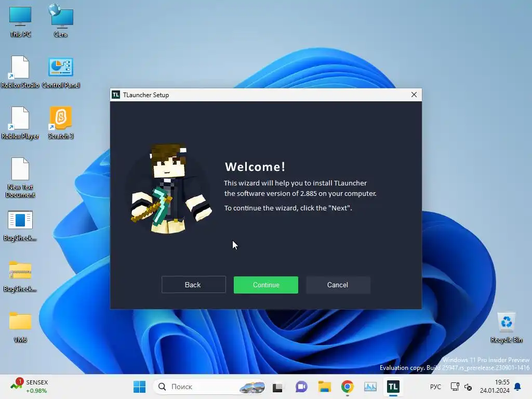Viewport: 532px width, 399px height.
Task: Open Google Chrome from the taskbar
Action: (x=348, y=387)
